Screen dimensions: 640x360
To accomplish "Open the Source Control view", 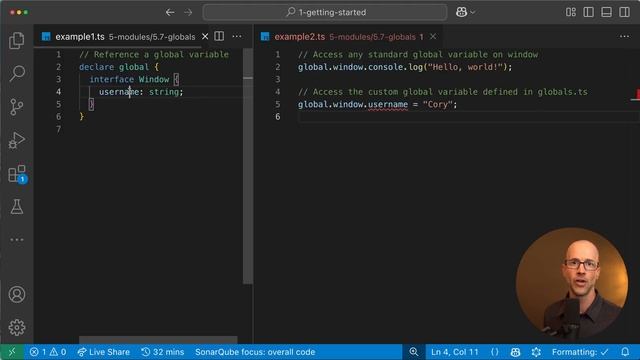I will click(x=17, y=107).
